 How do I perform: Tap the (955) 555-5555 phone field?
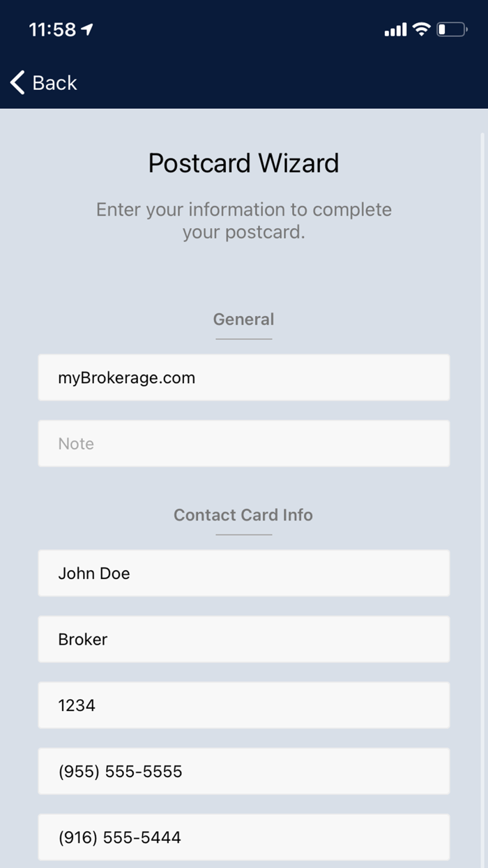click(244, 772)
